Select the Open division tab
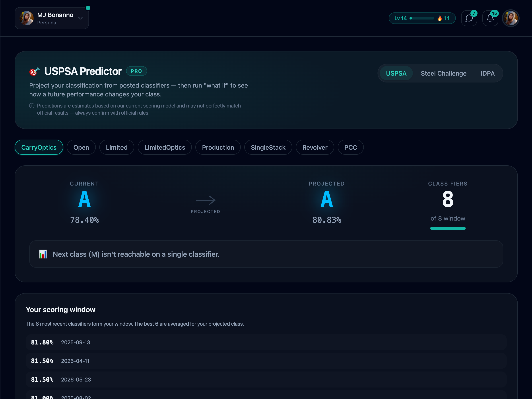This screenshot has width=532, height=399. (81, 147)
